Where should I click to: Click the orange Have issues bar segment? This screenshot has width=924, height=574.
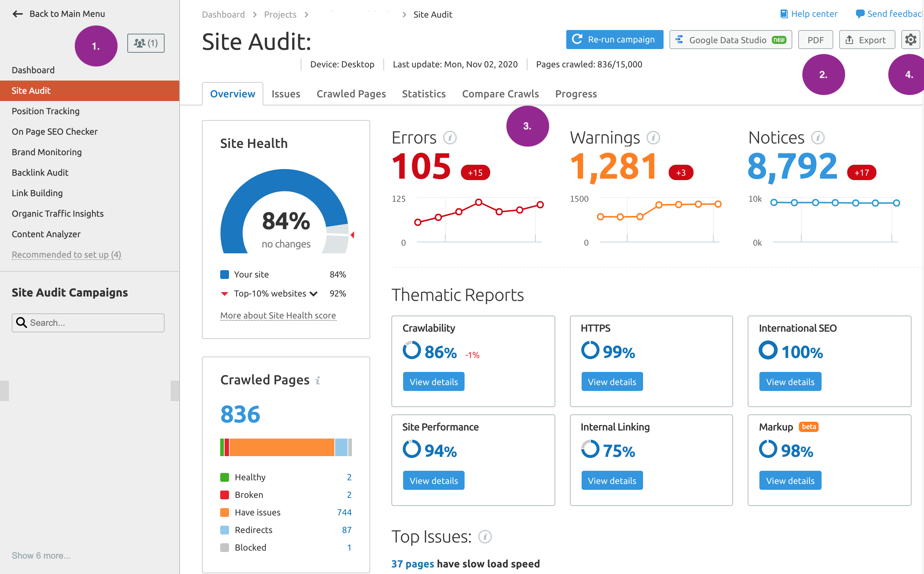pos(282,448)
